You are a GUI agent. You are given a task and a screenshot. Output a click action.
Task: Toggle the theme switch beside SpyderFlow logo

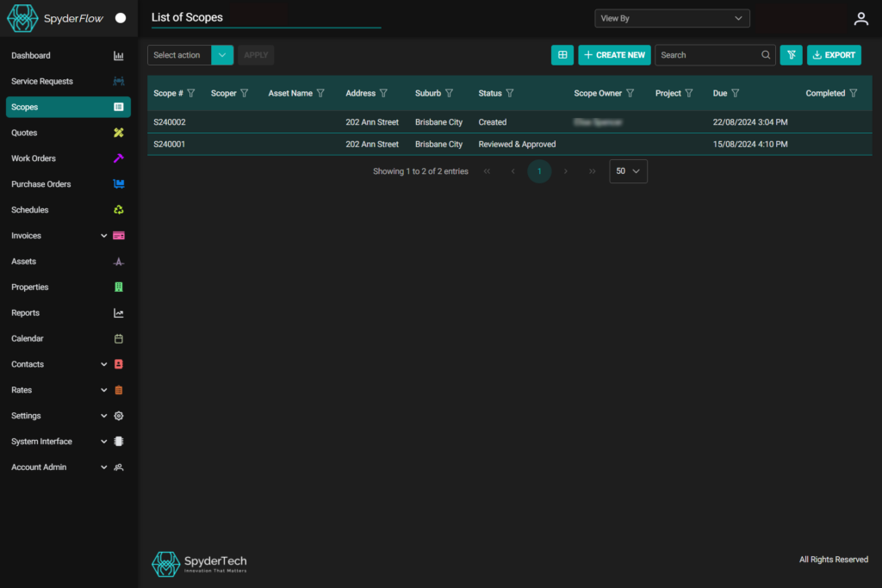(120, 18)
